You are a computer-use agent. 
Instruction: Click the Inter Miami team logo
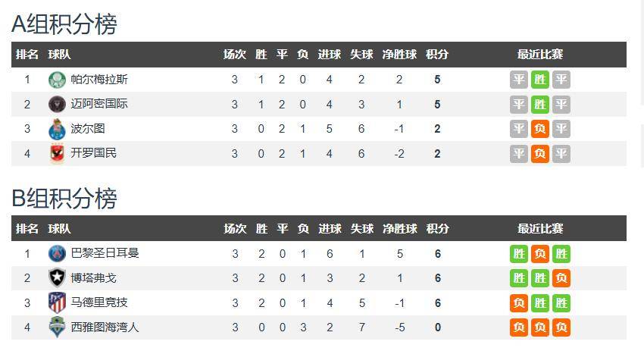click(x=57, y=105)
